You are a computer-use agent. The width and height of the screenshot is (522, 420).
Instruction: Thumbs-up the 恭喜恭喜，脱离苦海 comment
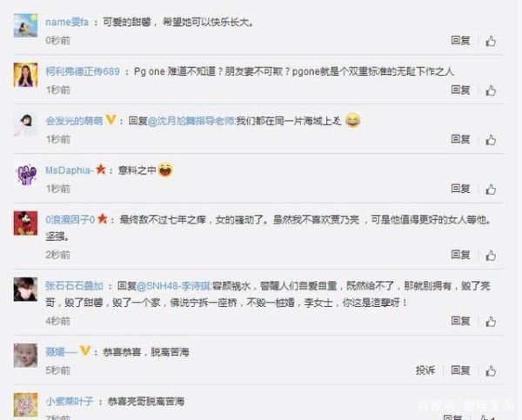pos(491,370)
